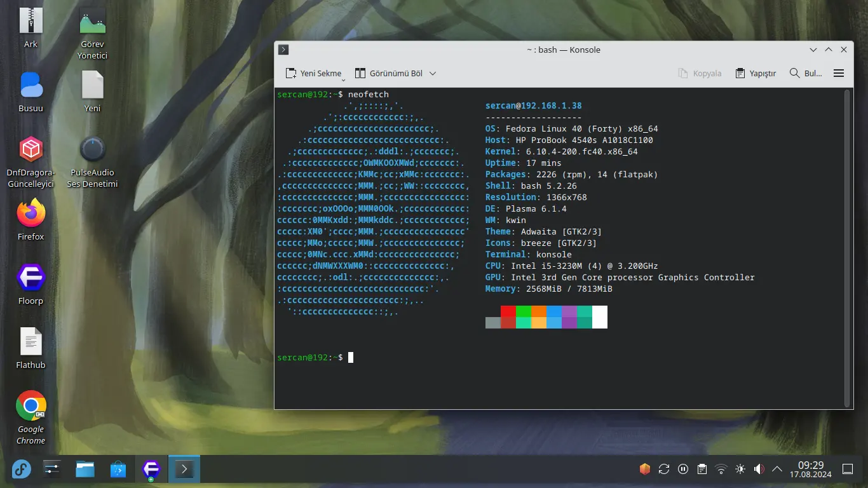This screenshot has height=488, width=868.
Task: Click the Konsole window menu icon
Action: [x=283, y=50]
